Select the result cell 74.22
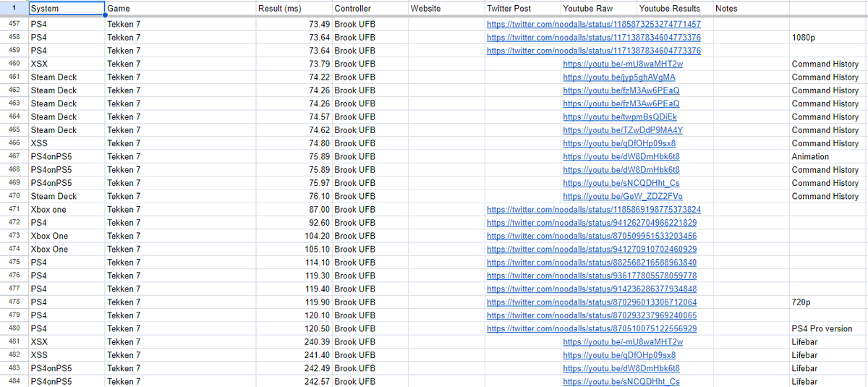 point(293,77)
